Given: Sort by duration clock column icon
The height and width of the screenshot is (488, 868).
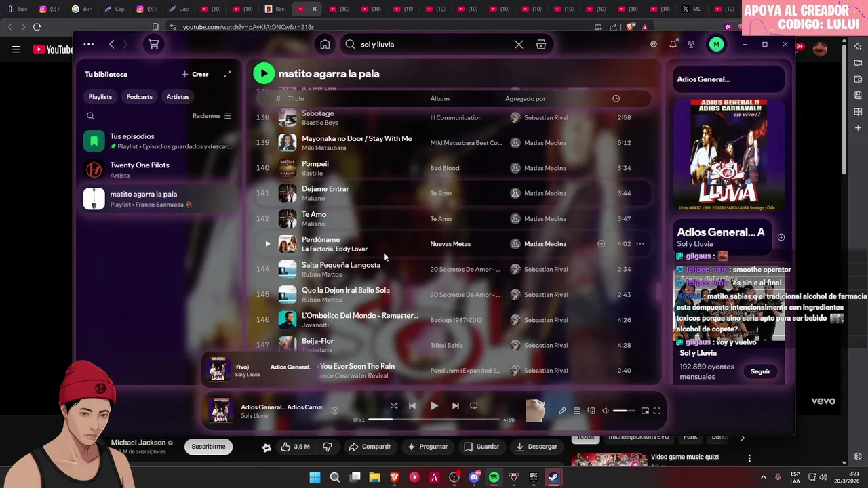Looking at the screenshot, I should point(616,98).
